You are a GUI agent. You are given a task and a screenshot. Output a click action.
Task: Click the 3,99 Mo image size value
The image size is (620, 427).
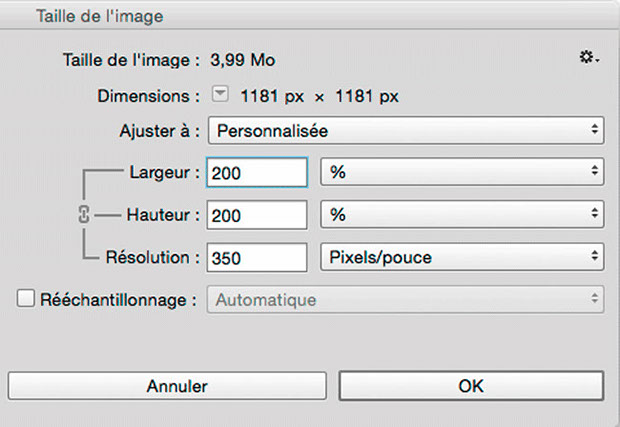coord(243,60)
